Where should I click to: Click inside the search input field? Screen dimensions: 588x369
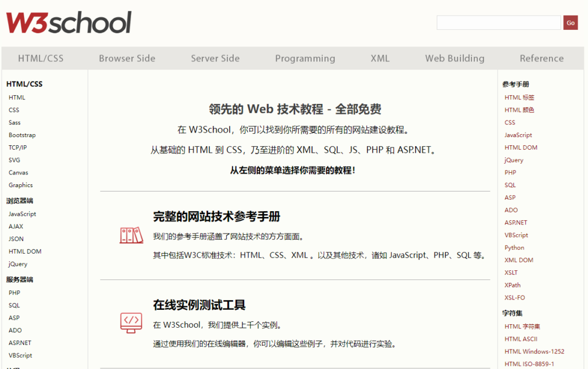pos(497,22)
